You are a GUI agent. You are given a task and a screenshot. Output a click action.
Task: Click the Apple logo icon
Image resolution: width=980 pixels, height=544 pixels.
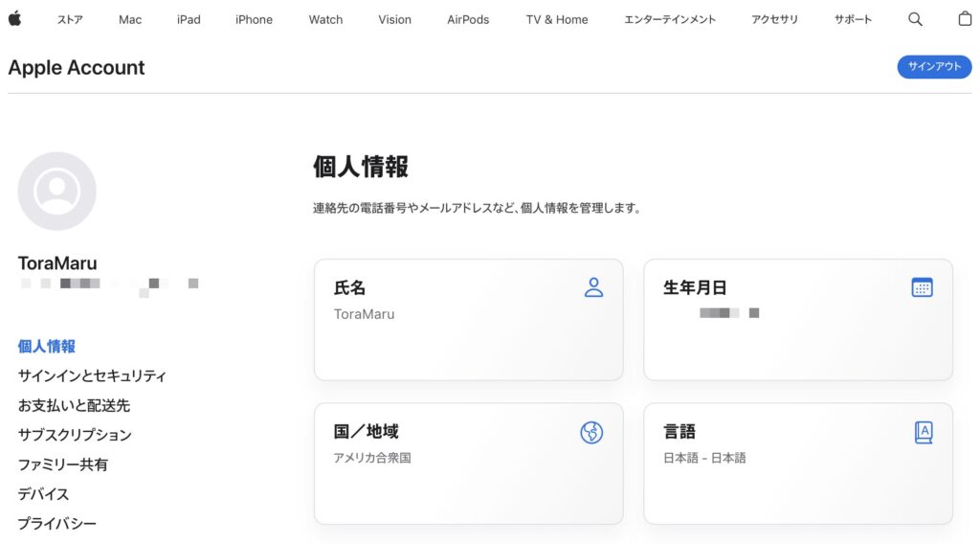(15, 19)
